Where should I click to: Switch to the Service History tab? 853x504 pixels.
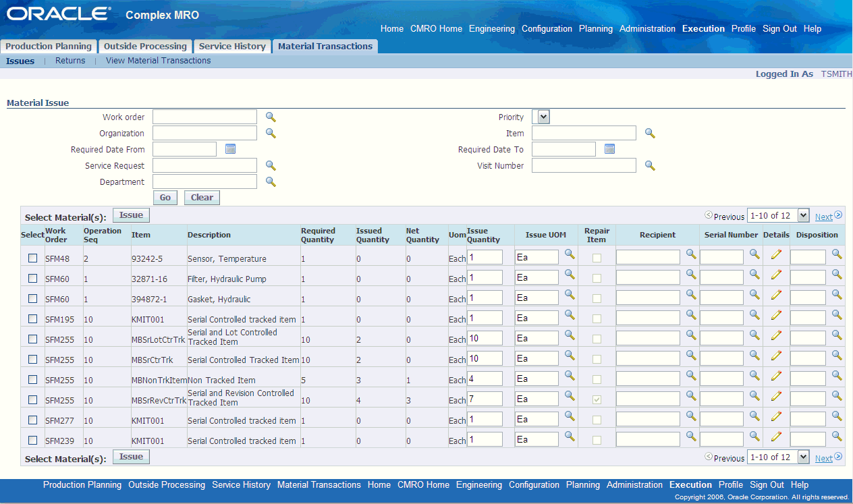pos(232,47)
